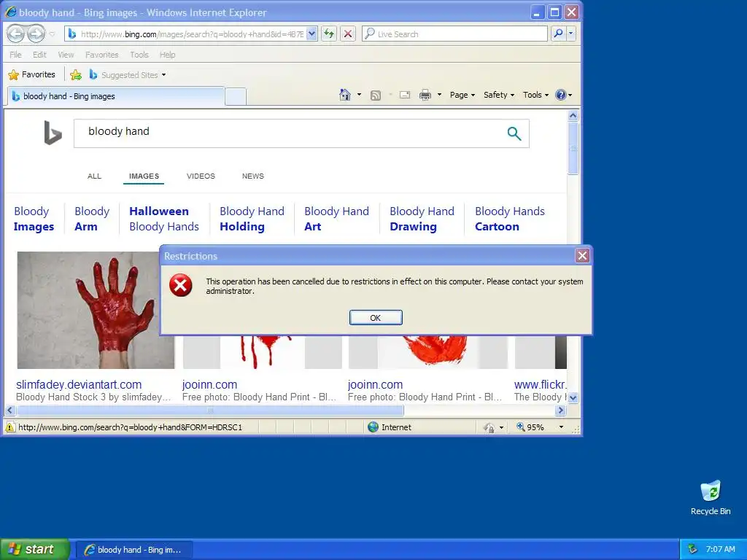Screen dimensions: 747x560
Task: Open the Print dropdown arrow
Action: click(x=439, y=95)
